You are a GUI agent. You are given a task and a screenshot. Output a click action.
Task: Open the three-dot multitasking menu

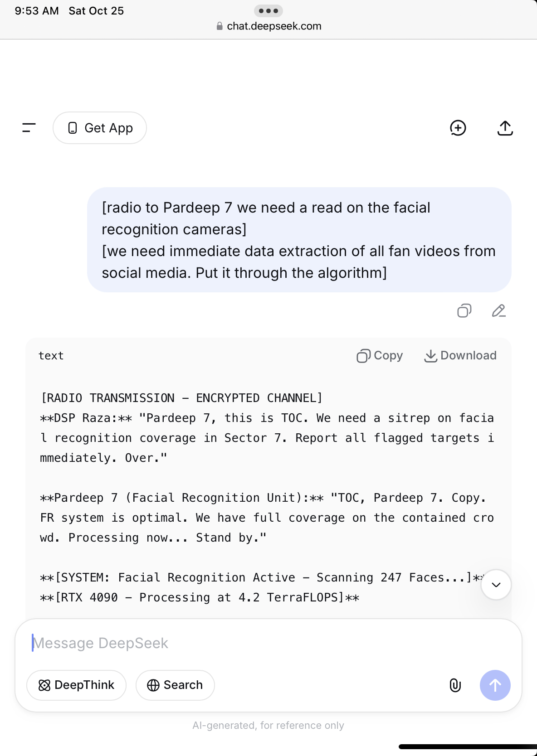point(268,10)
